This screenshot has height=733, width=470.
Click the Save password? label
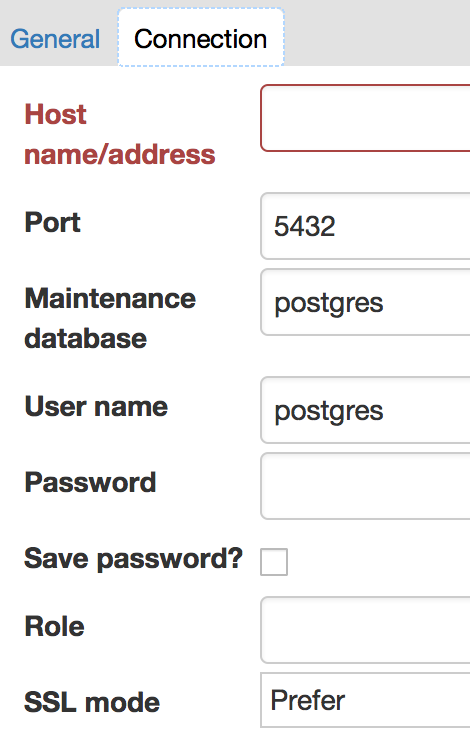tap(133, 559)
